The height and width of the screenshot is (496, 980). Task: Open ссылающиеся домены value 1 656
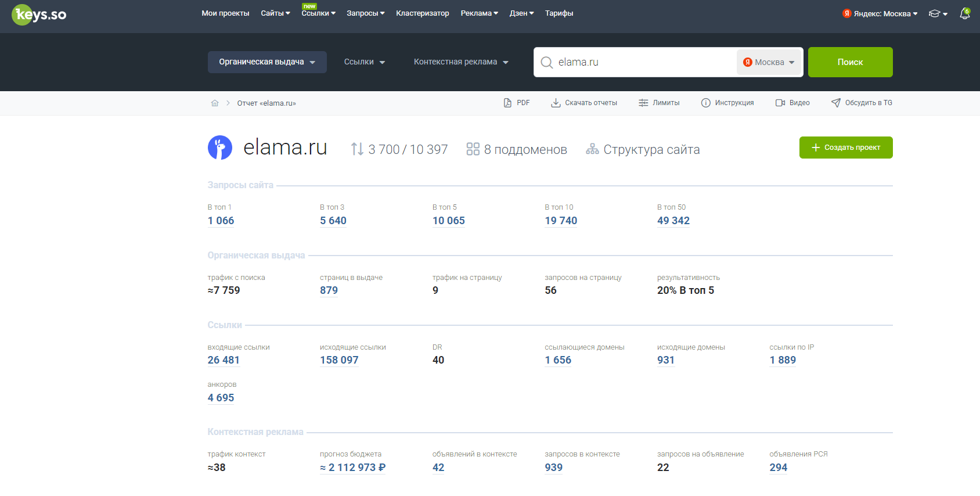(558, 360)
